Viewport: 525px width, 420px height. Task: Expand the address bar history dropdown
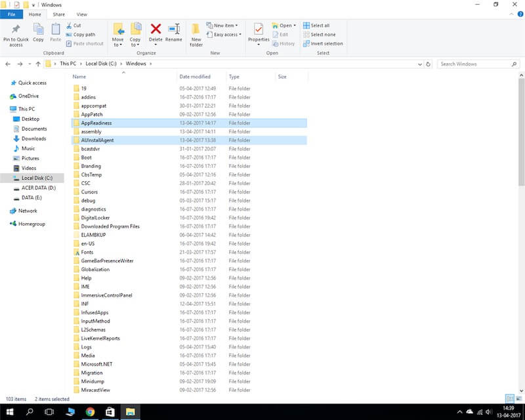(x=418, y=64)
